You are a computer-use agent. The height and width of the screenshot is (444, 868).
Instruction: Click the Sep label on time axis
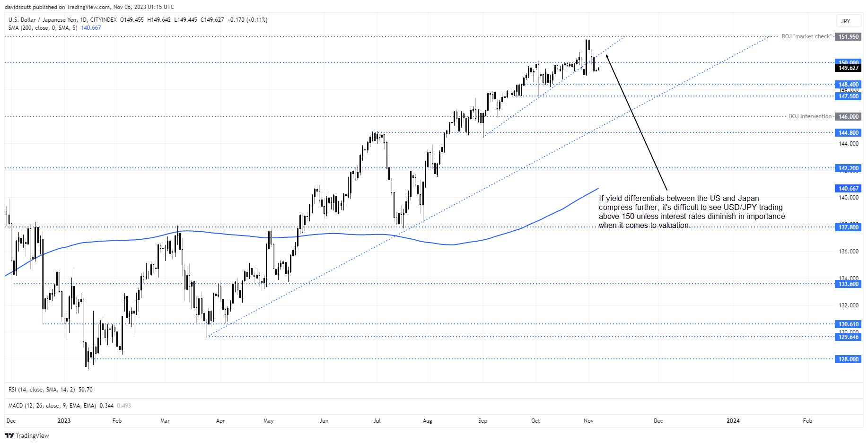[x=482, y=421]
